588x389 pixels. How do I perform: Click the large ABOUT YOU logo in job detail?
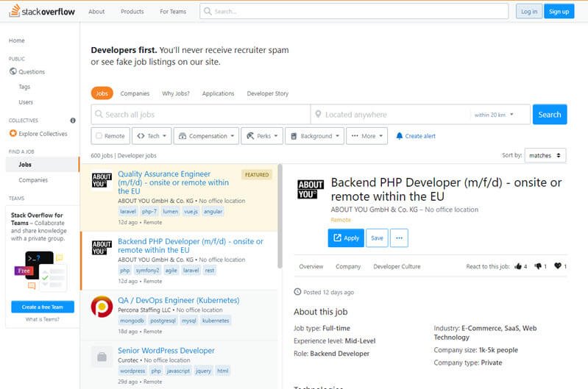(x=311, y=189)
